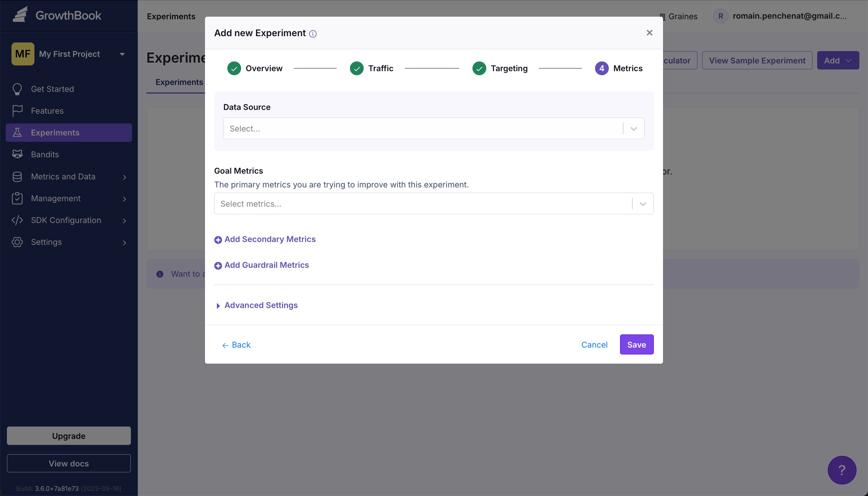Click the green Traffic step checkmark
The width and height of the screenshot is (868, 496).
pos(357,69)
